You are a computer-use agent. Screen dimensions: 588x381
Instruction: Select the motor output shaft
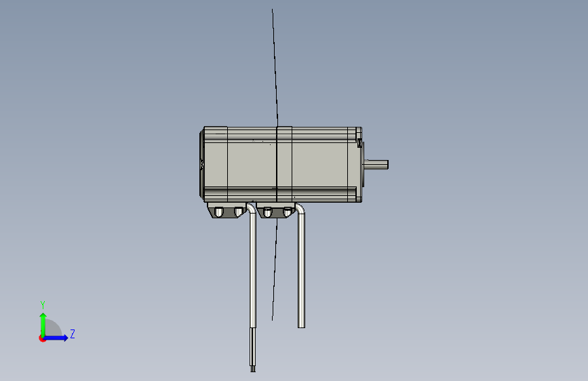point(376,164)
